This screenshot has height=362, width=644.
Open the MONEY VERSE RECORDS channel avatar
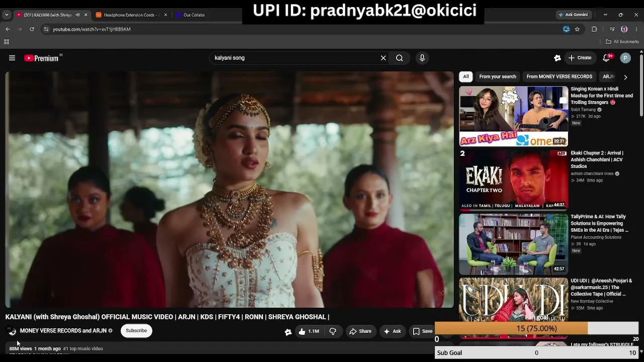(x=11, y=331)
